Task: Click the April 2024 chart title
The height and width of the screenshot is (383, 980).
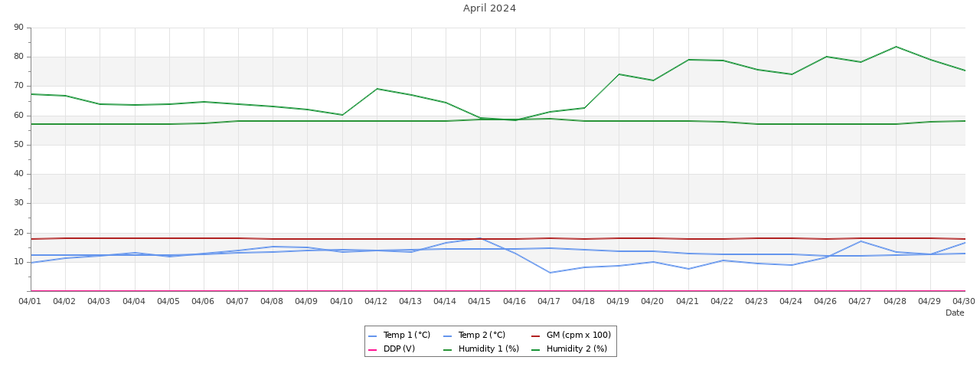Action: 489,8
